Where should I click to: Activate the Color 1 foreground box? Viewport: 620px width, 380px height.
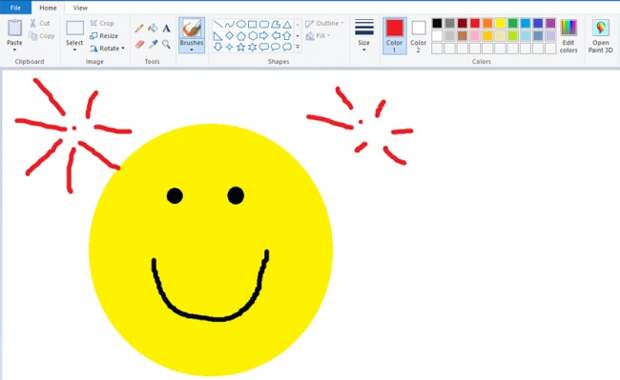[x=395, y=36]
